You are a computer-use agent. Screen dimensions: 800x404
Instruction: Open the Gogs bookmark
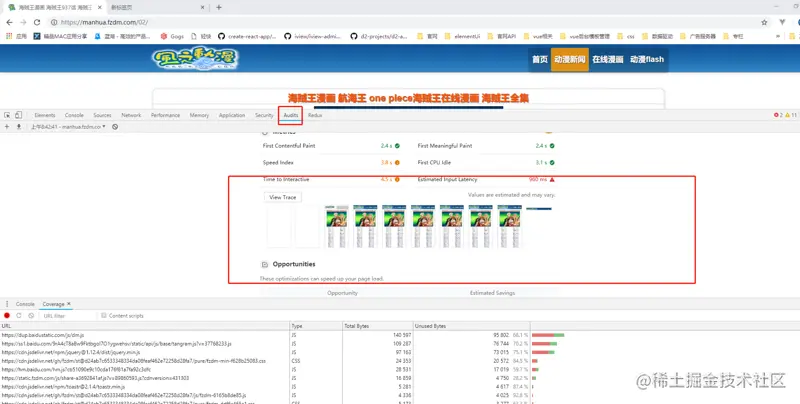tap(172, 36)
